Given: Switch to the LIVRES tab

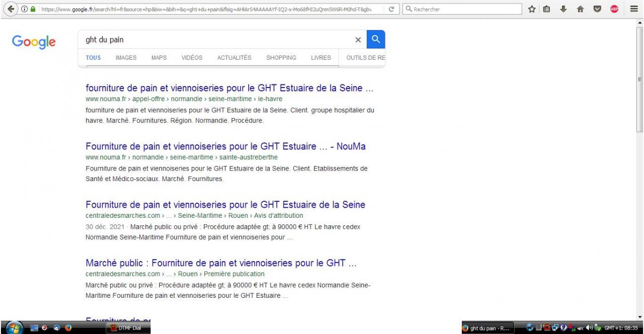Looking at the screenshot, I should [321, 58].
